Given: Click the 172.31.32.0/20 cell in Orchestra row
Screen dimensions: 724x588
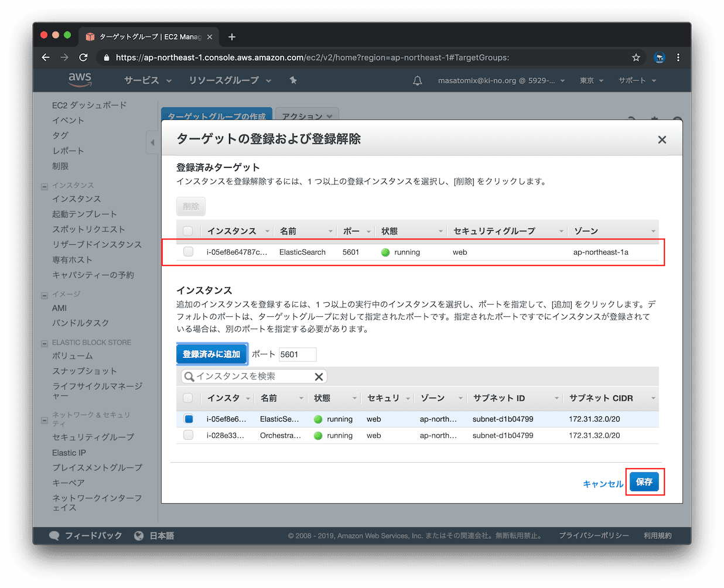Looking at the screenshot, I should click(595, 435).
